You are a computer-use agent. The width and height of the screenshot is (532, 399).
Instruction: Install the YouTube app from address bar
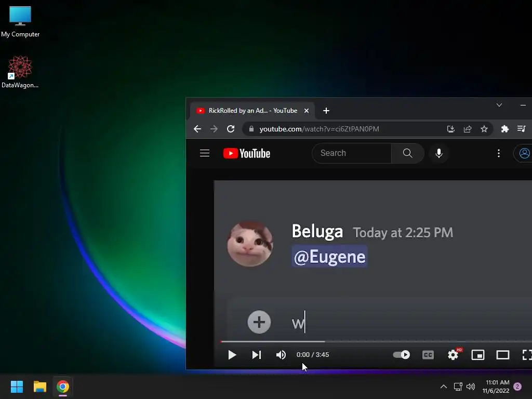450,129
